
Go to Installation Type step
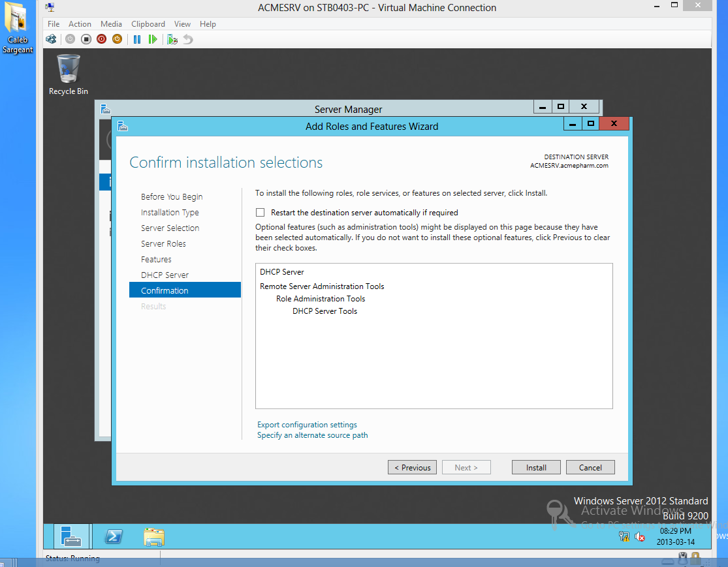[170, 213]
